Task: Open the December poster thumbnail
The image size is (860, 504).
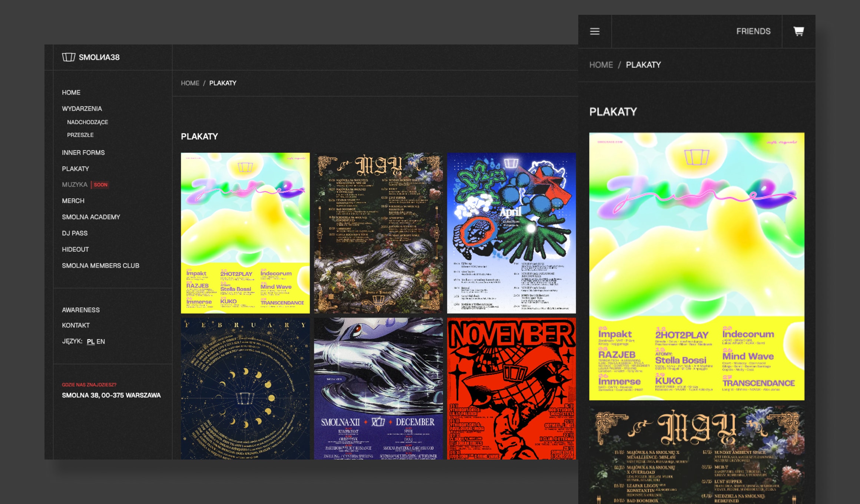Action: (x=378, y=389)
